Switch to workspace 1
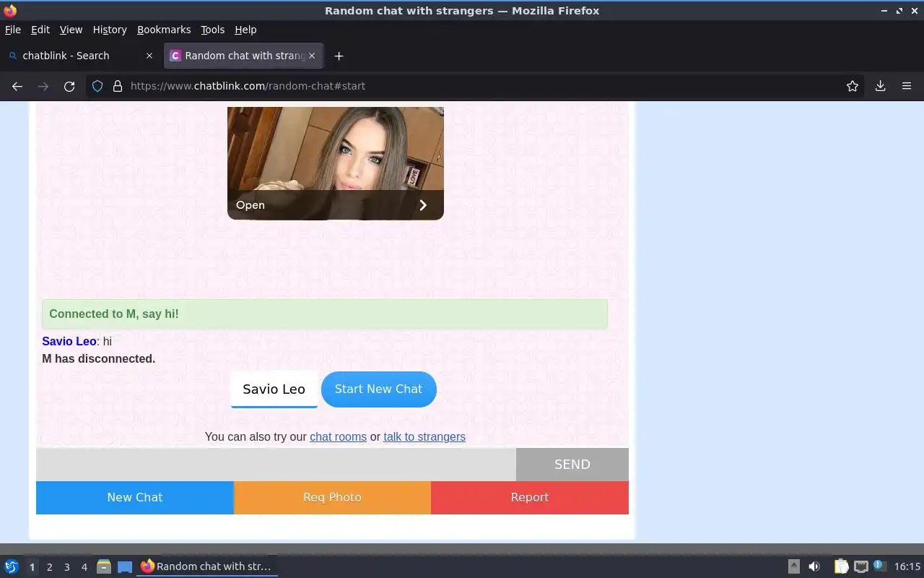924x578 pixels. 32,567
